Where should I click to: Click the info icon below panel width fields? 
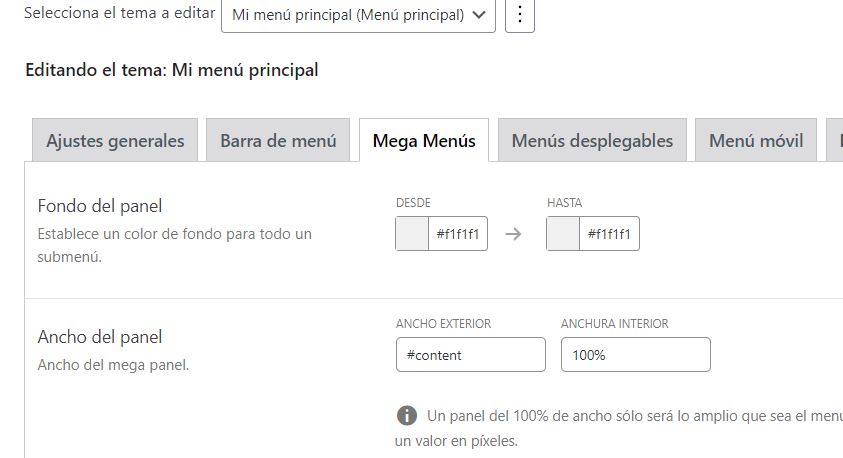coord(407,416)
